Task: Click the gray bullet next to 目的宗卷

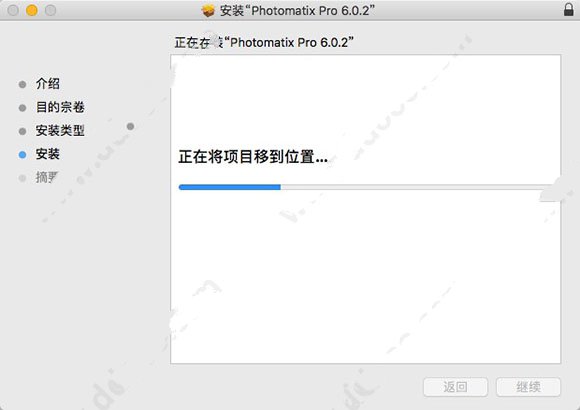Action: point(22,108)
